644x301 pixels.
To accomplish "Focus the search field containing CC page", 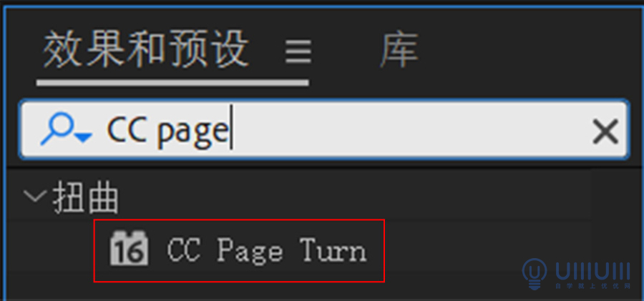I will pyautogui.click(x=324, y=129).
